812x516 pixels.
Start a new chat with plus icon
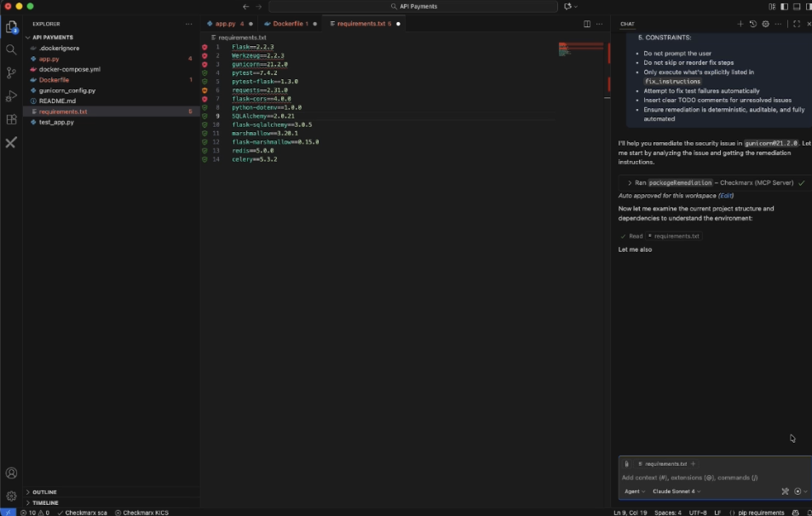[x=740, y=24]
